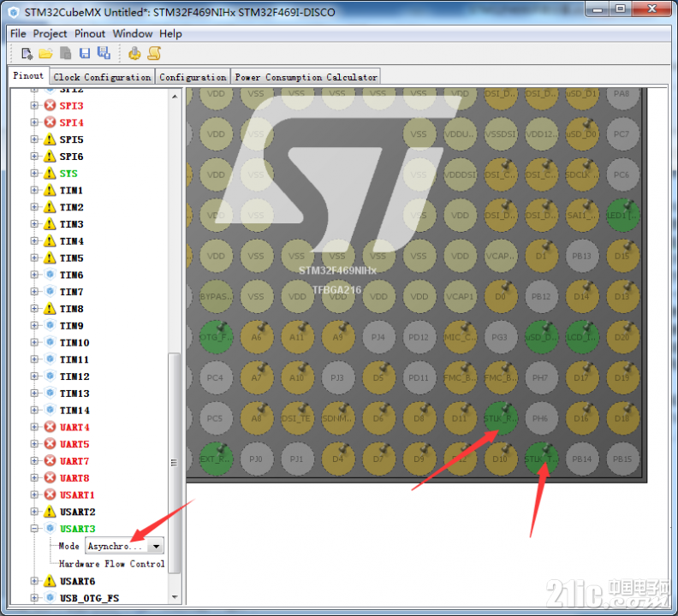This screenshot has width=678, height=616.
Task: Click the Save Project floppy icon
Action: [x=84, y=53]
